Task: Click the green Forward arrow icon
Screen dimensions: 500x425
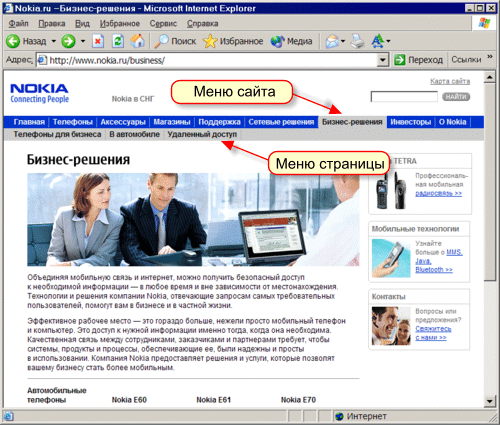Action: [68, 41]
